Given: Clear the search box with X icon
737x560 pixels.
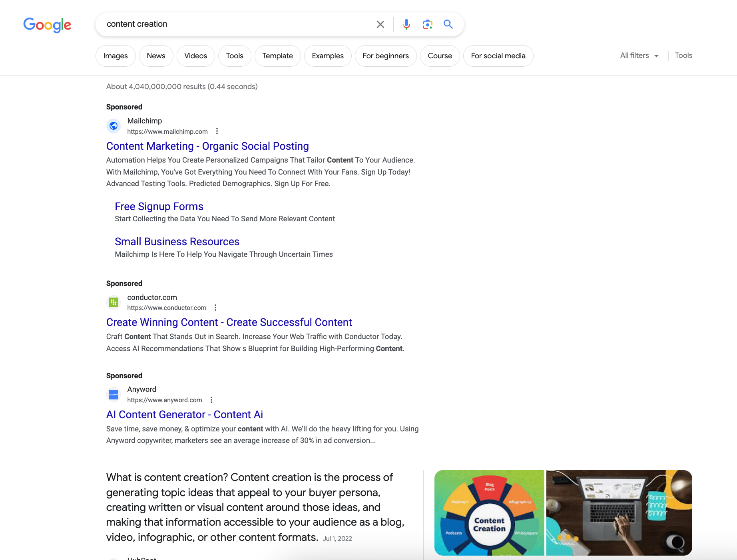Looking at the screenshot, I should 380,24.
